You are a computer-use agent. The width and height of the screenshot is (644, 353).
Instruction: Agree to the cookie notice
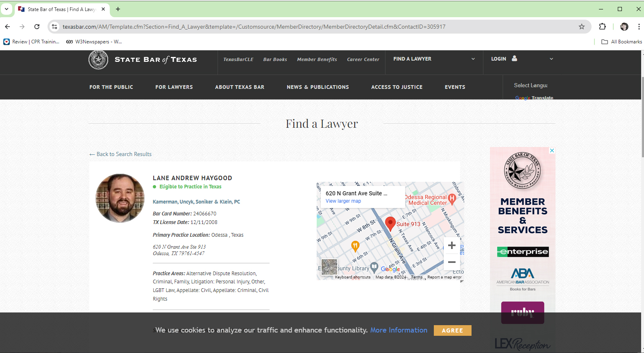[x=452, y=330]
